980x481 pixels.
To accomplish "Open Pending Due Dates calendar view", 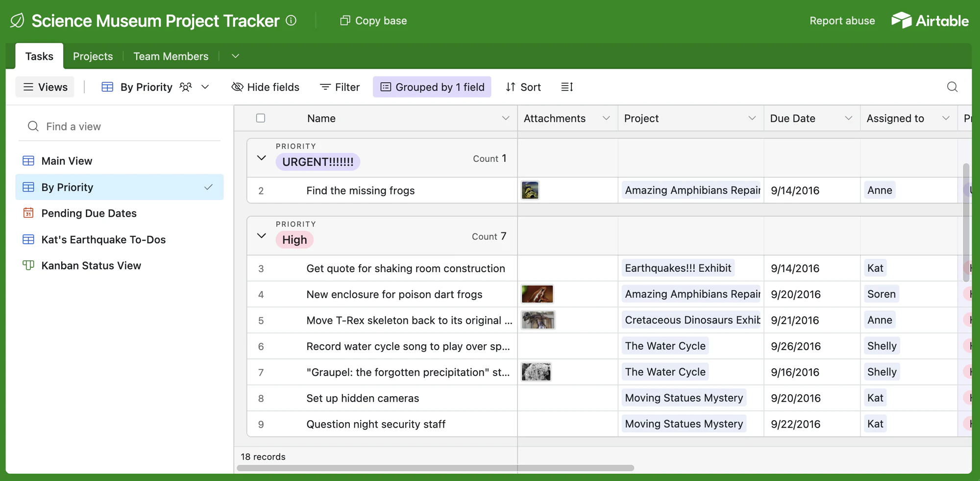I will pos(120,213).
